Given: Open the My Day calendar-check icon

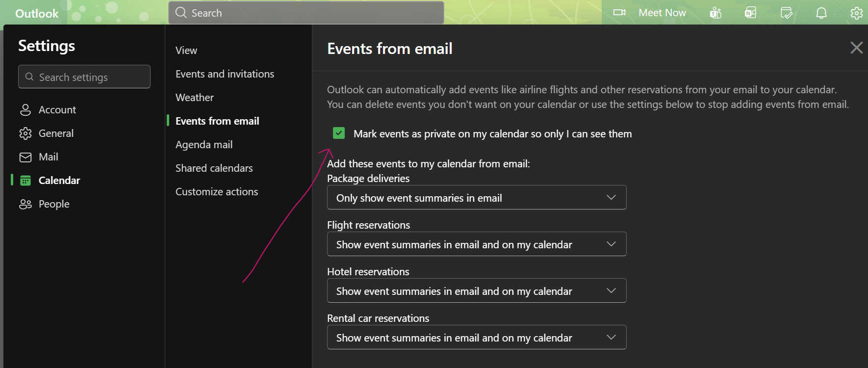Looking at the screenshot, I should coord(786,13).
